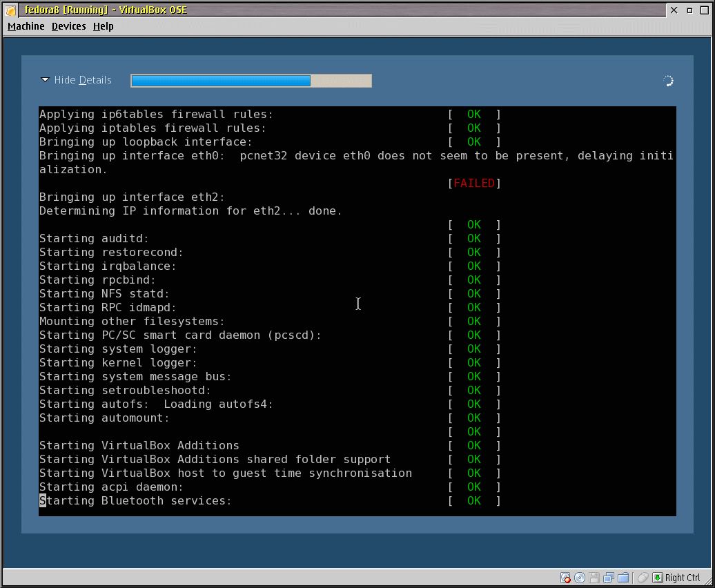Open the Devices menu
The image size is (715, 588).
pos(68,26)
